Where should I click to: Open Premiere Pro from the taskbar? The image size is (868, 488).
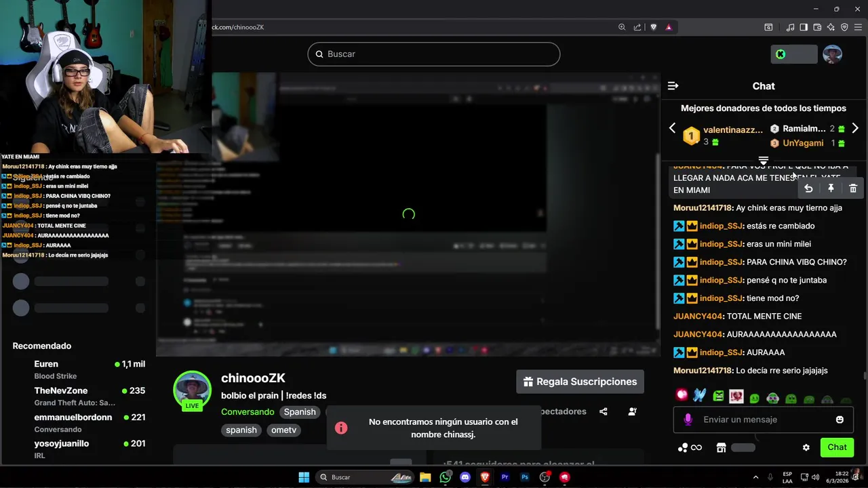pos(505,477)
